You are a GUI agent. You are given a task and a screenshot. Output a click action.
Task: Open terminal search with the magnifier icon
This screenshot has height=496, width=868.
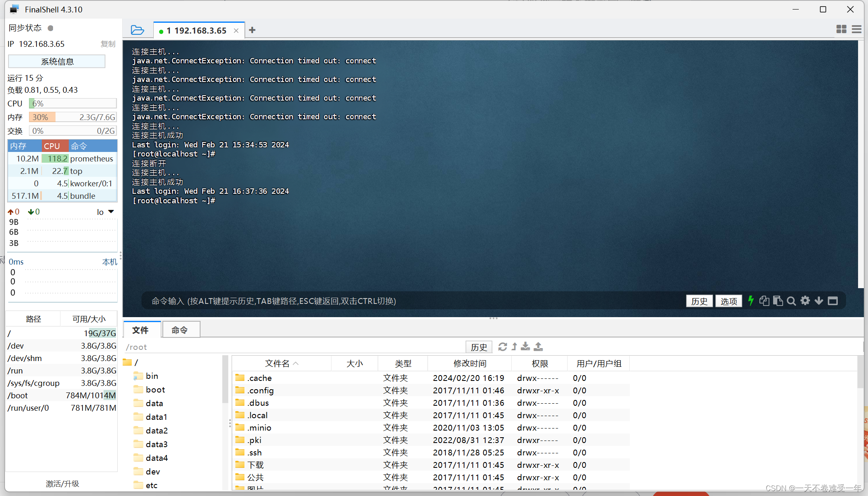click(x=791, y=301)
